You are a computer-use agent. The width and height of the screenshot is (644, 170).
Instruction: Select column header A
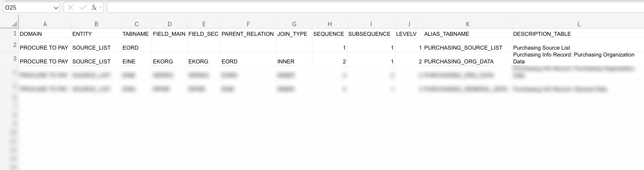[45, 24]
